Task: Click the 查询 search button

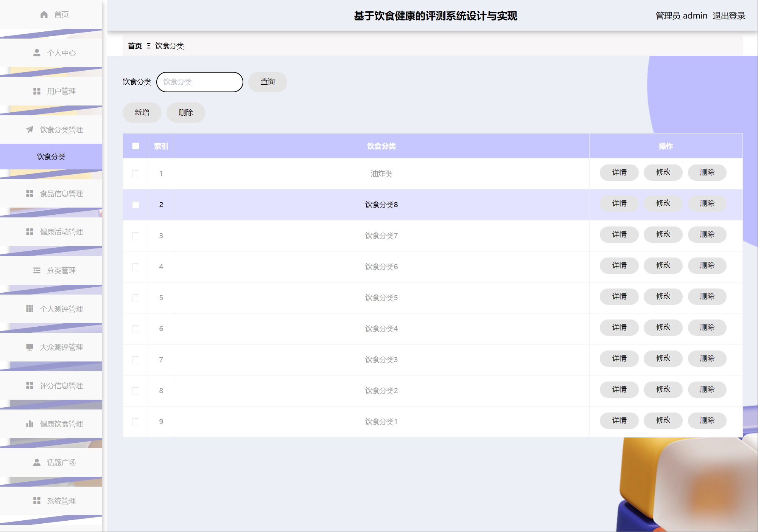Action: pos(268,82)
